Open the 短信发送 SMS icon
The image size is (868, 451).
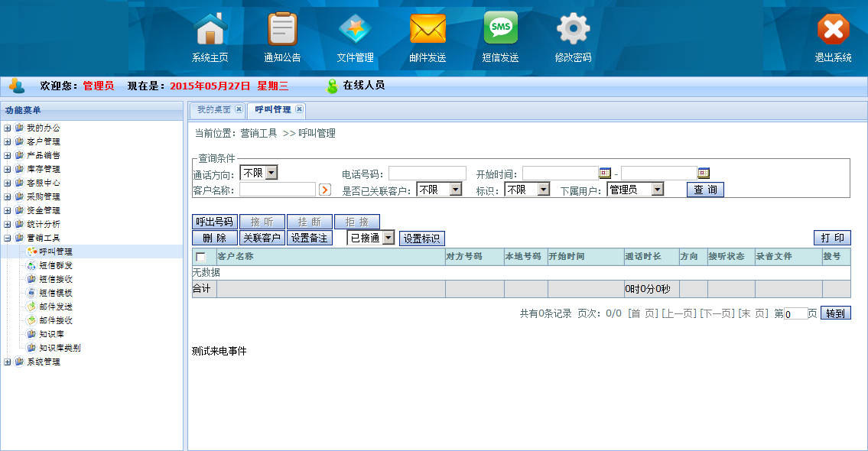tap(500, 29)
